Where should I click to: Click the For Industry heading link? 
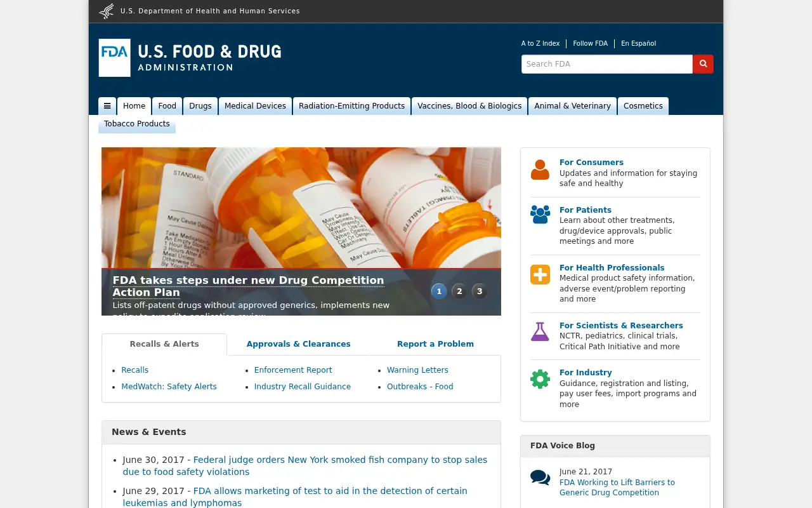(x=586, y=373)
